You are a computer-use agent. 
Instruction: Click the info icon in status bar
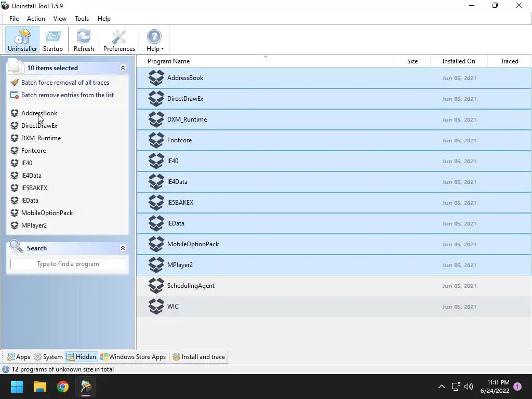5,369
